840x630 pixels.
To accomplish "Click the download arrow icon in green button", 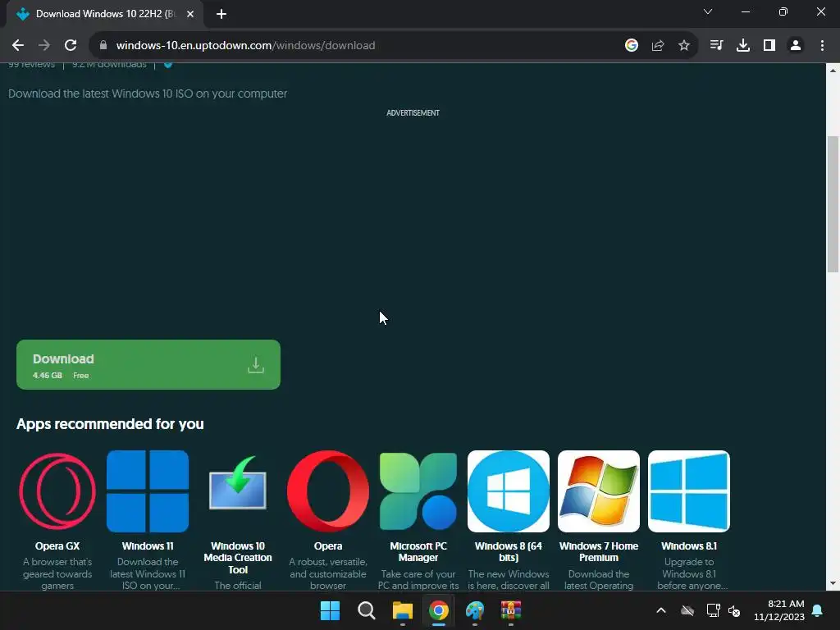I will 256,365.
